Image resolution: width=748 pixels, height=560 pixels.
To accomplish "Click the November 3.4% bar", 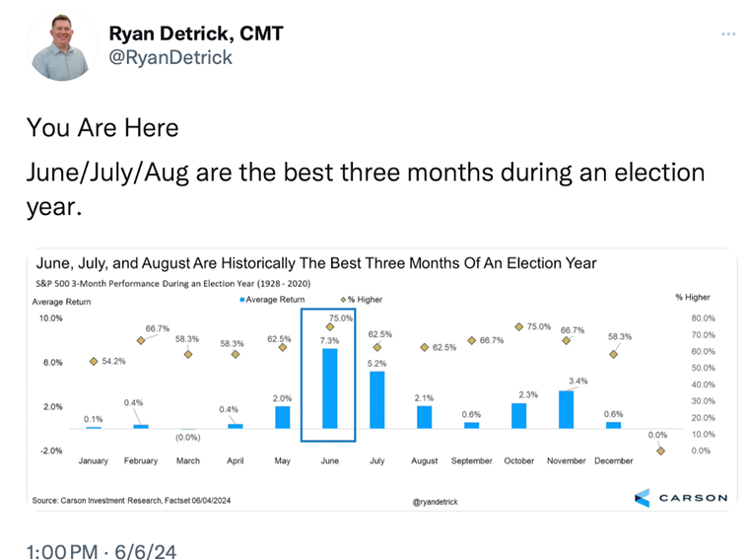I will pyautogui.click(x=567, y=409).
